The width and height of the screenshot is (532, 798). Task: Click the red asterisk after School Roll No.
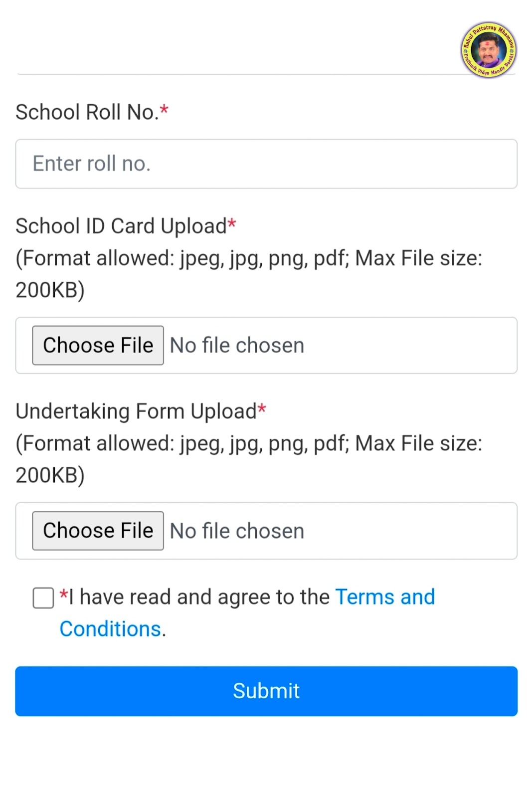(164, 109)
